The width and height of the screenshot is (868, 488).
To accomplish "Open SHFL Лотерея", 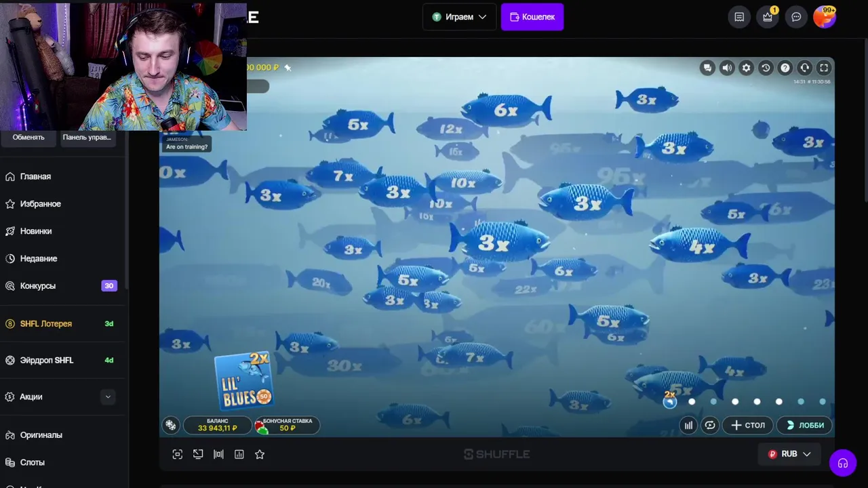I will pyautogui.click(x=45, y=323).
